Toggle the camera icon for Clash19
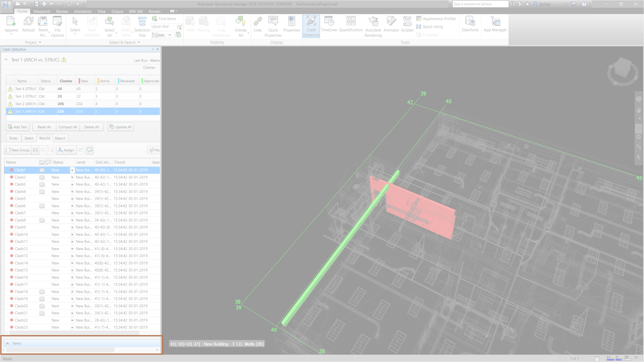This screenshot has height=362, width=644. point(42,299)
